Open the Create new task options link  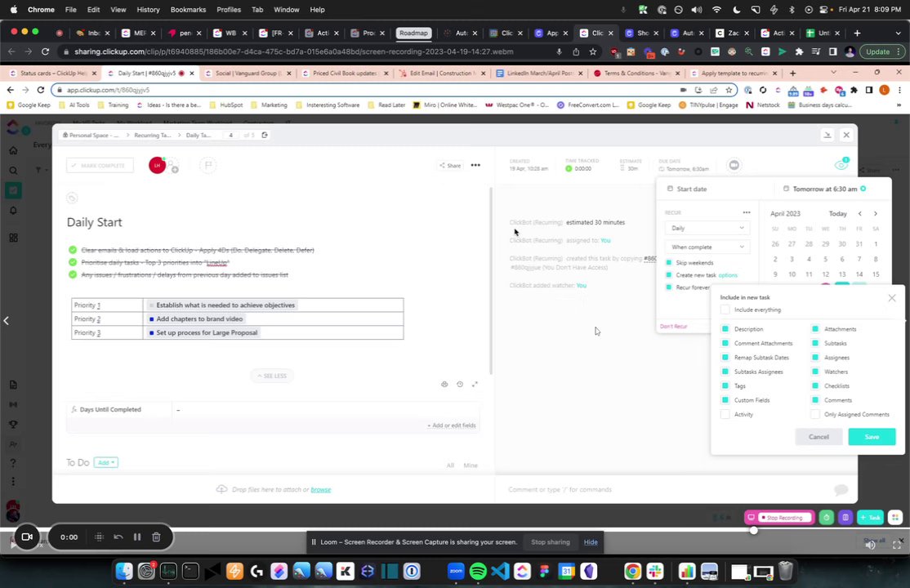728,275
